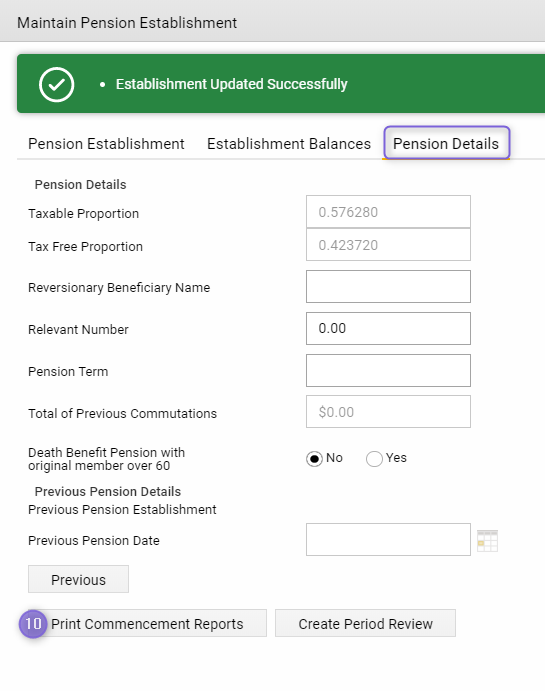Viewport: 545px width, 691px height.
Task: Click the Previous button
Action: click(78, 579)
